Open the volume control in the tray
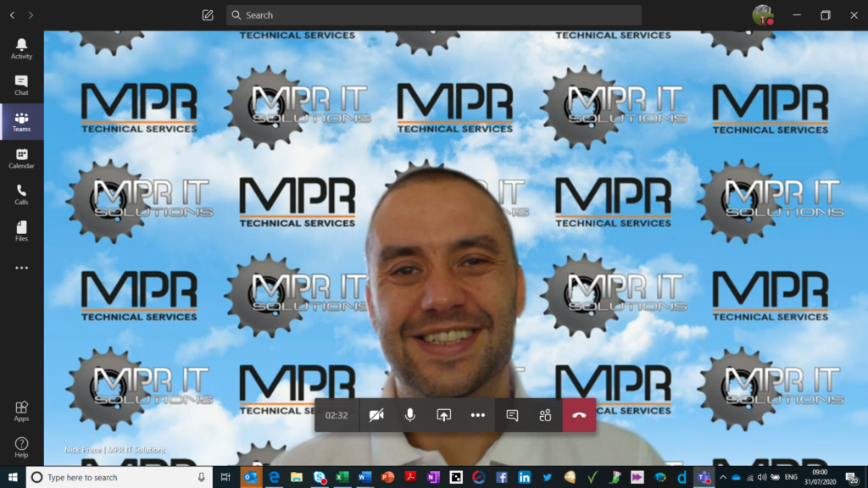 click(x=762, y=477)
